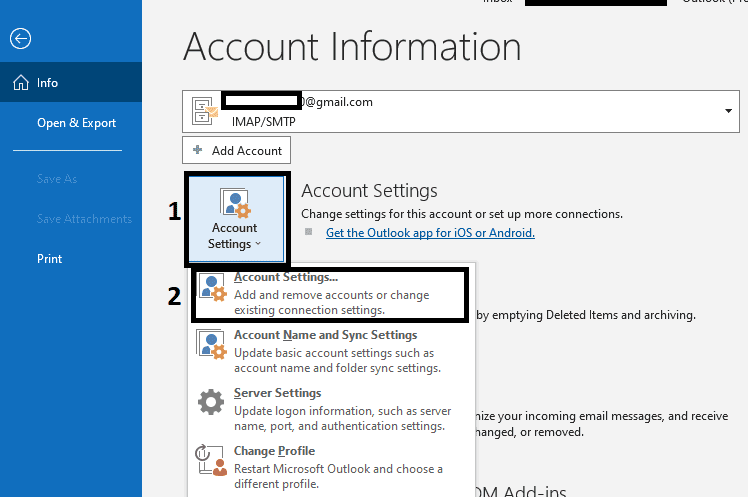The image size is (748, 497).
Task: Click the plus icon on Add Account
Action: (196, 150)
